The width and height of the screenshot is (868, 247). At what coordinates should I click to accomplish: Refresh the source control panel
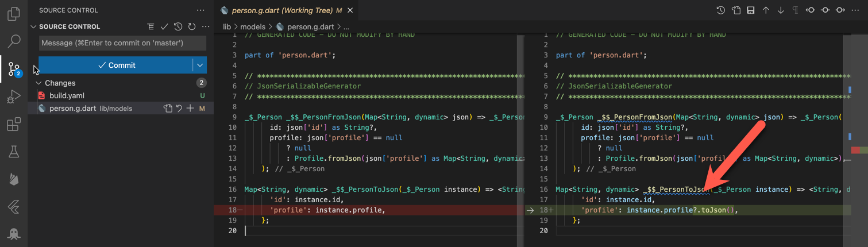point(192,26)
